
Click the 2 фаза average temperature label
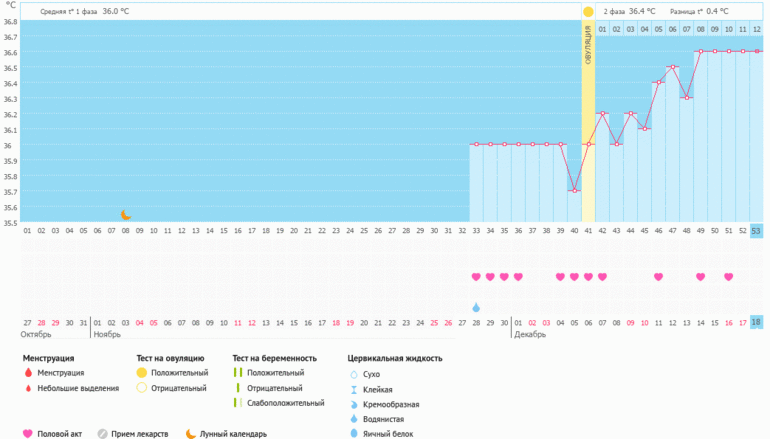(629, 11)
